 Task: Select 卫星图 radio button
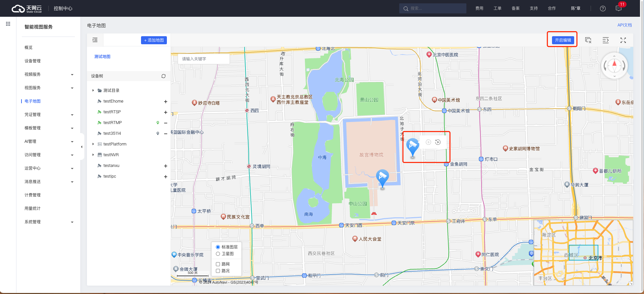click(218, 254)
